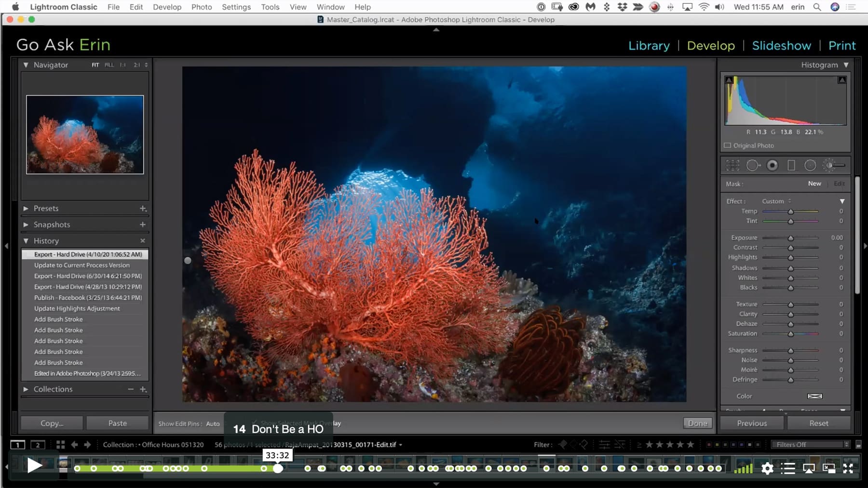Select the Red Eye Correction tool
The image size is (868, 488).
click(x=773, y=166)
